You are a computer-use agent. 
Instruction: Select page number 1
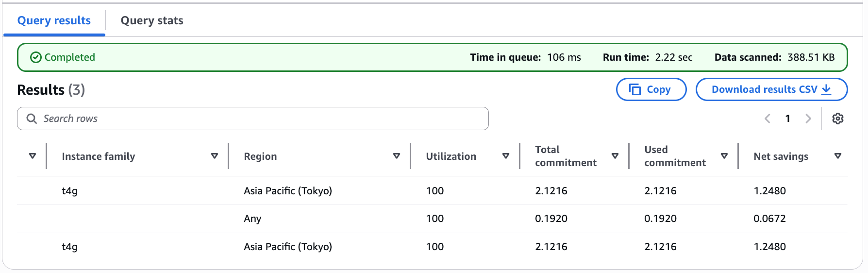tap(788, 119)
